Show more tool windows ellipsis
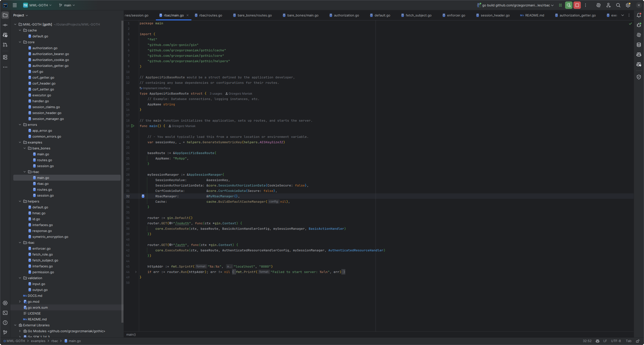The image size is (644, 345). (x=5, y=67)
